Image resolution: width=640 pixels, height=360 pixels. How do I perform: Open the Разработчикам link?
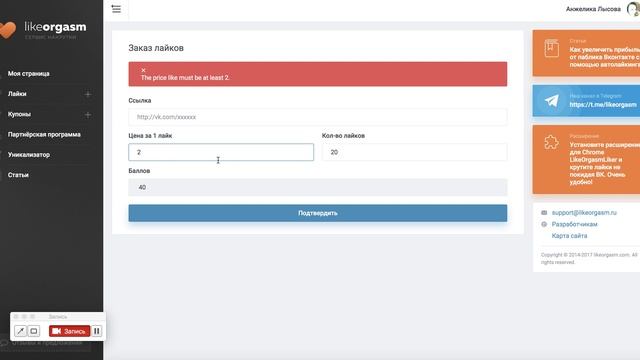coord(574,224)
